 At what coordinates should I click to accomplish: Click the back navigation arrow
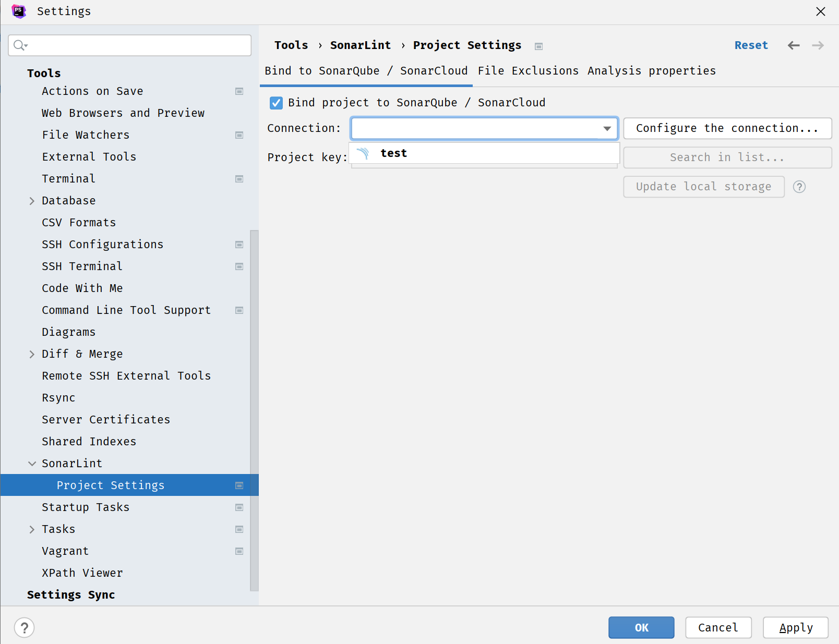click(793, 45)
